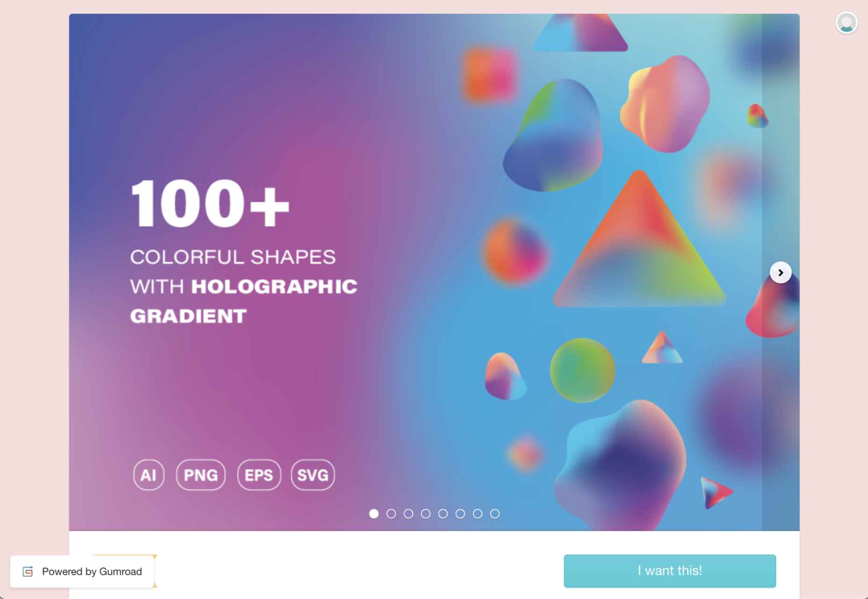
Task: Select the second carousel dot
Action: point(391,514)
